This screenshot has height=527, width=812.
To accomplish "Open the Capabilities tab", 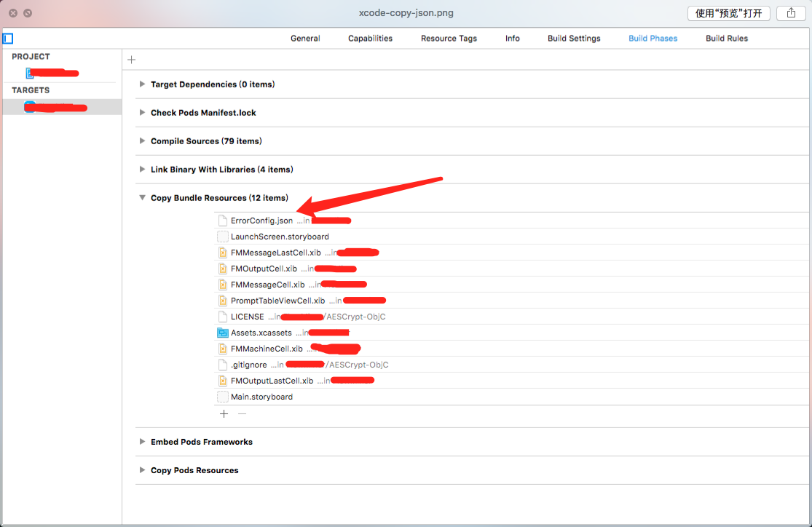I will [370, 39].
